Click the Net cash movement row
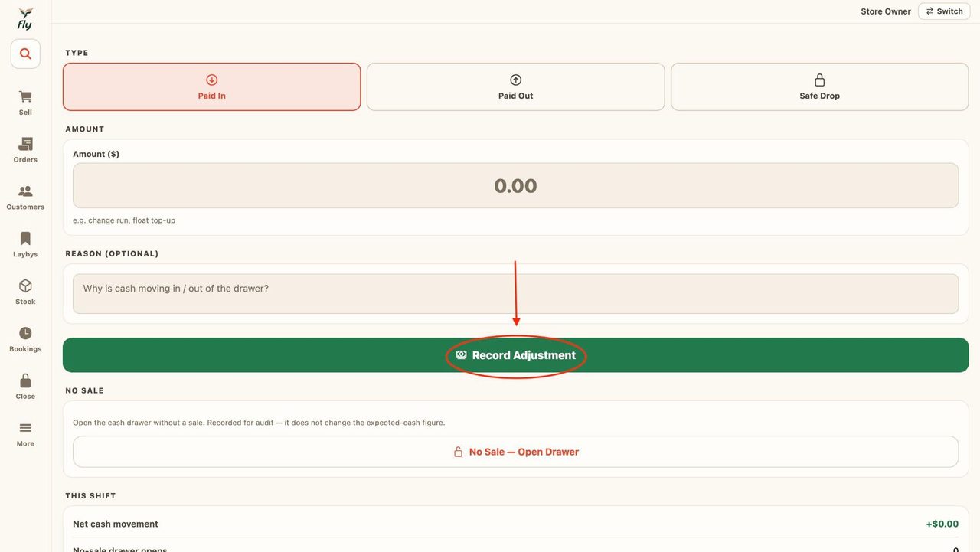 pyautogui.click(x=515, y=524)
